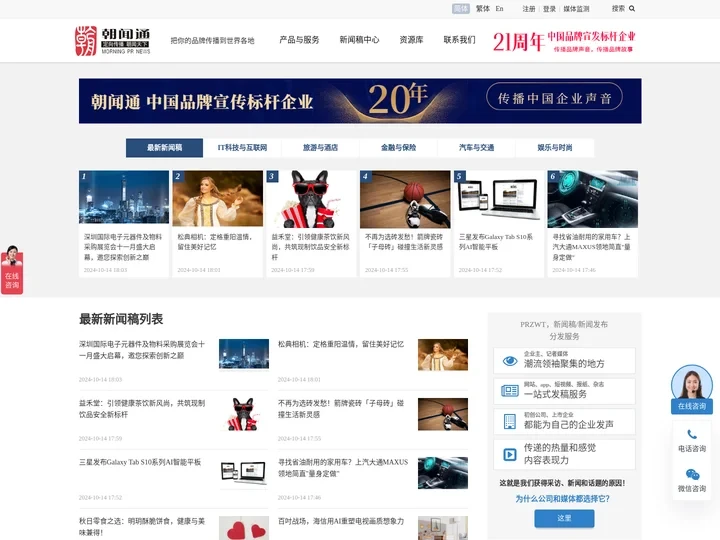Open card 1 Shenzhen skyline thumbnail

[124, 197]
